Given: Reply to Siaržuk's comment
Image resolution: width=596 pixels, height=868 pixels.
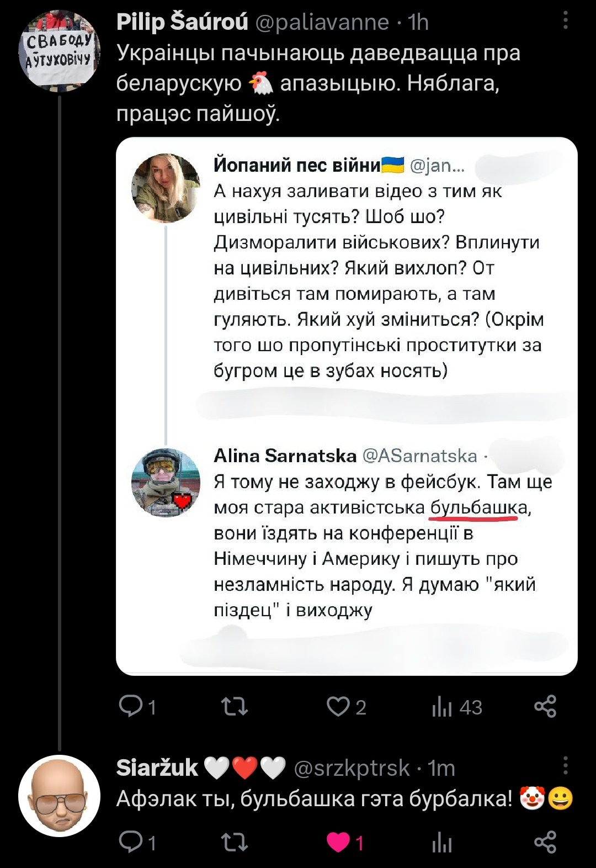Looking at the screenshot, I should pos(131,843).
